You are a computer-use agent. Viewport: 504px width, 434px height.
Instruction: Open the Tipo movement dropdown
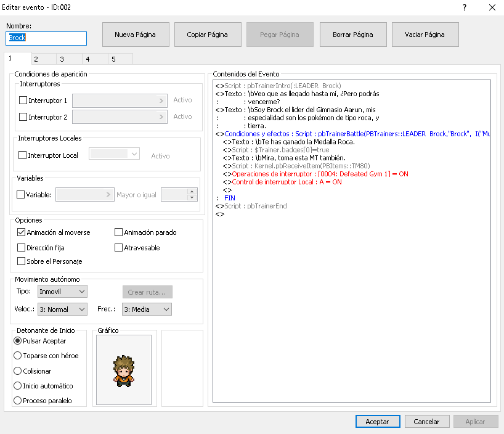click(62, 291)
